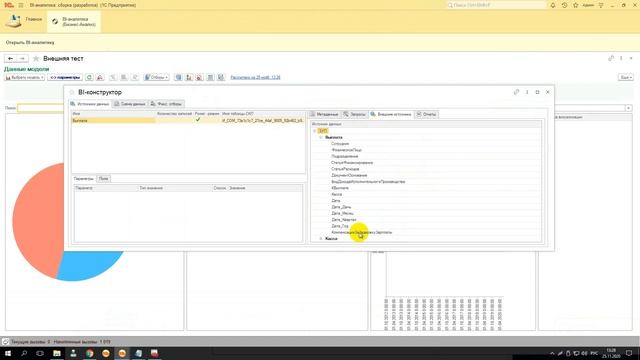Click the параметры button
Screen dimensions: 640x360
65,77
